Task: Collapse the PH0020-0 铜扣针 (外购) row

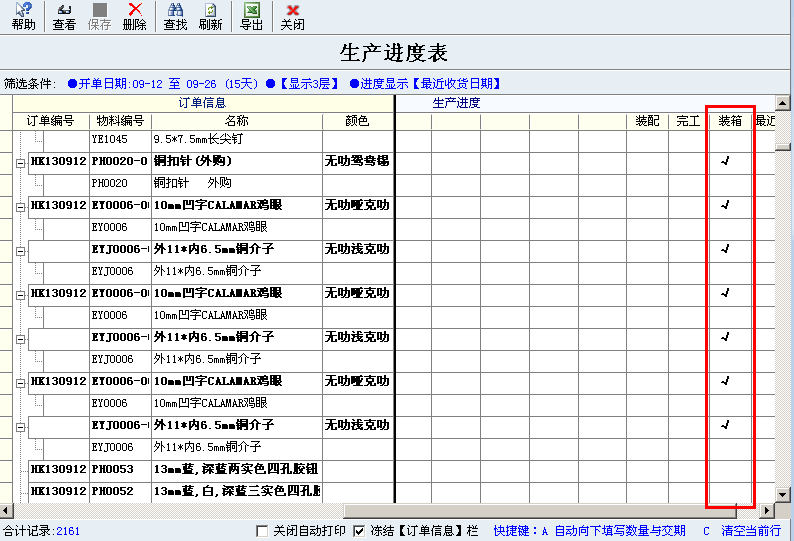Action: pyautogui.click(x=20, y=163)
